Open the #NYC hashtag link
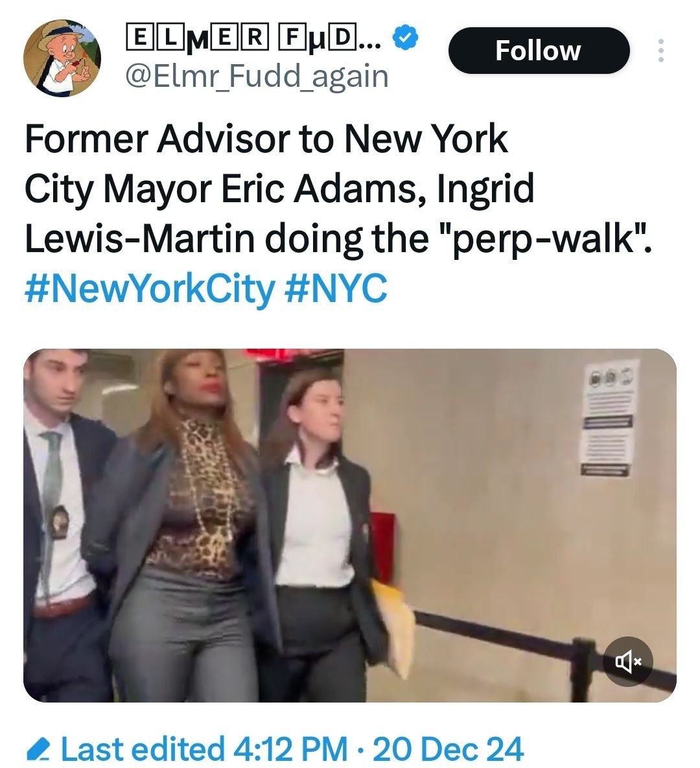 coord(336,289)
